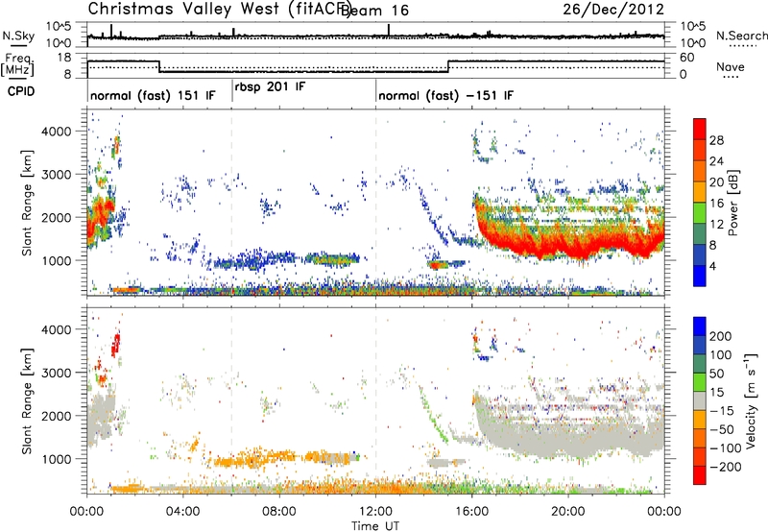Click the 'normal (fast) 151 IF' CPID entry
Viewport: 768px width, 532px height.
click(153, 95)
